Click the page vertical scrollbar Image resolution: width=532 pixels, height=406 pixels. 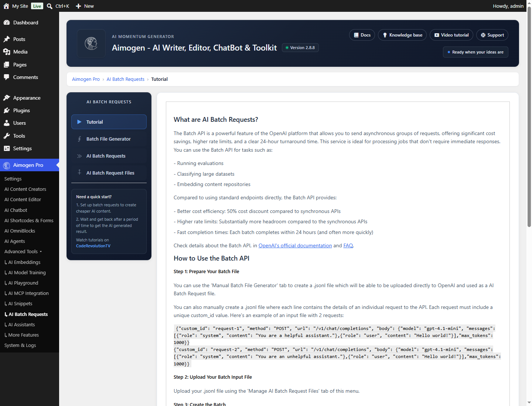pyautogui.click(x=529, y=116)
